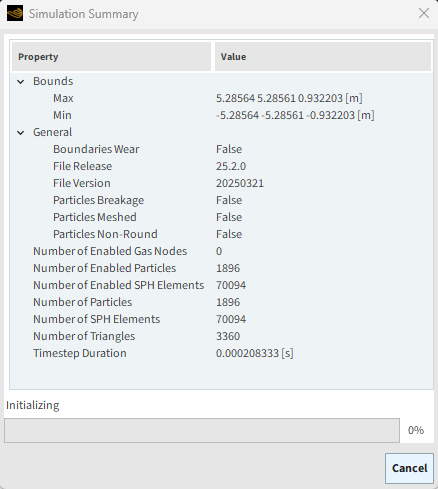Click the initializing progress bar

point(202,431)
